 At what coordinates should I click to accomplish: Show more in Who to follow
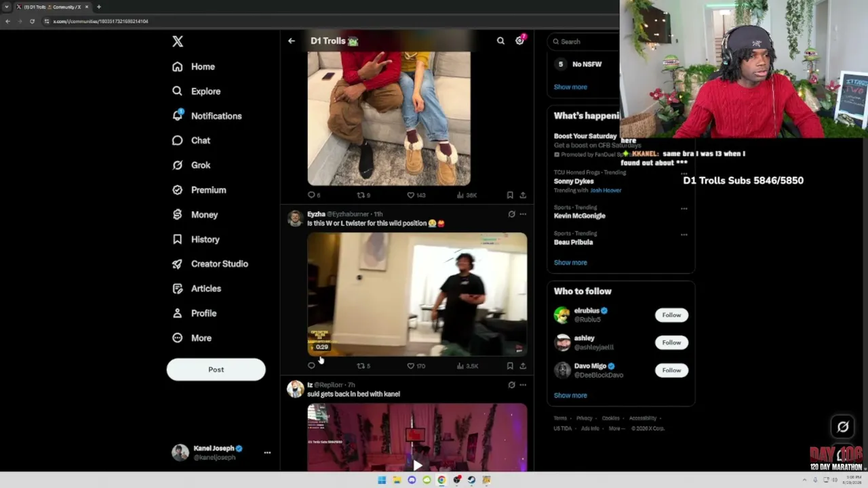570,395
